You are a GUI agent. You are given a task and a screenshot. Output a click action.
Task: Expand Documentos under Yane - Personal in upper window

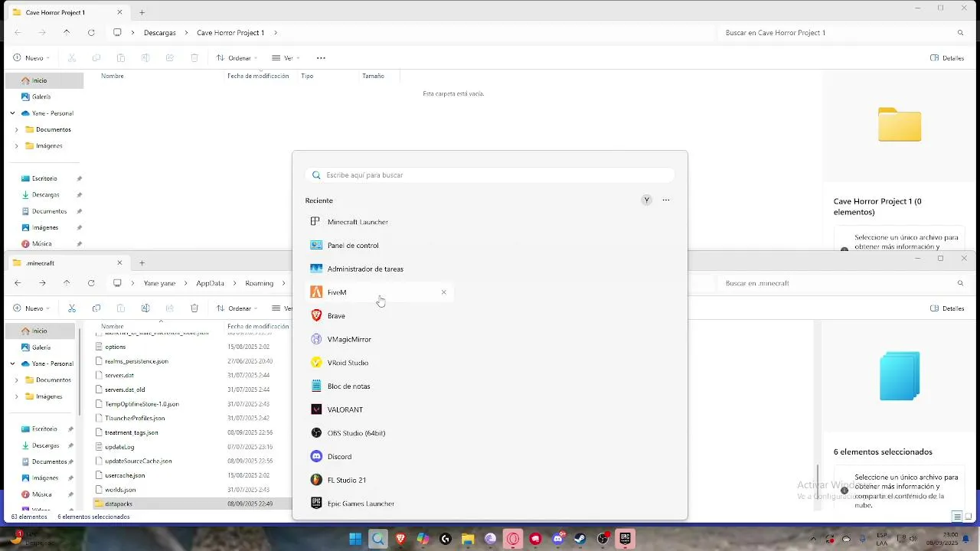tap(17, 130)
